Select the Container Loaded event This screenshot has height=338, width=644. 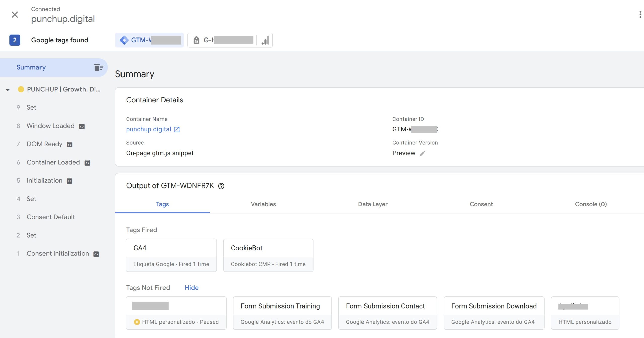[53, 162]
